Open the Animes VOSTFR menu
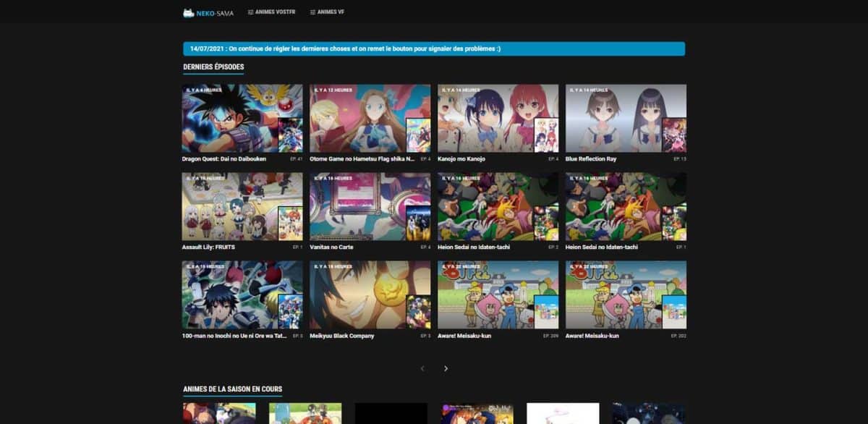The image size is (868, 424). [271, 12]
